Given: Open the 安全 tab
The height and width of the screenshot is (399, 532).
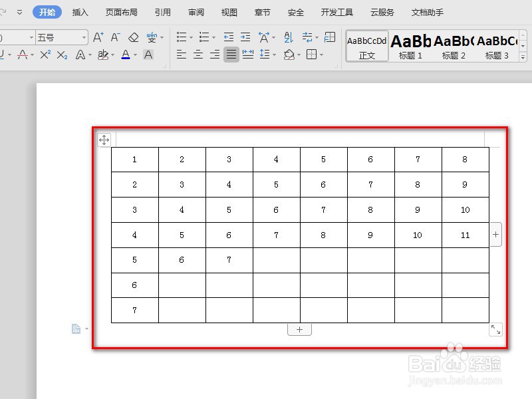Looking at the screenshot, I should pyautogui.click(x=295, y=13).
